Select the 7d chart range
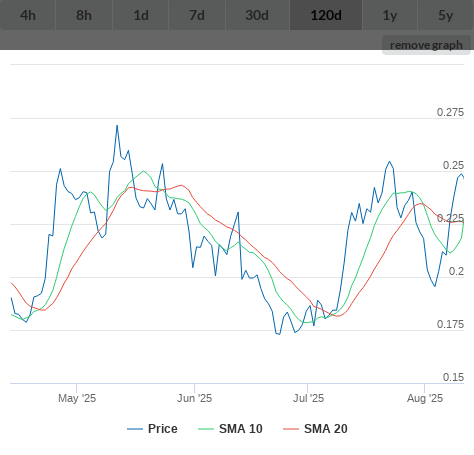This screenshot has width=474, height=455. click(x=197, y=15)
